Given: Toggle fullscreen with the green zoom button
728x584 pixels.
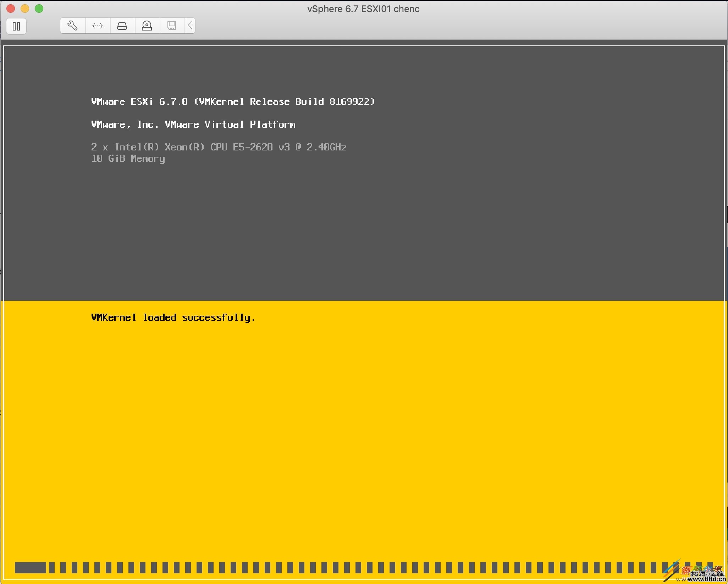Looking at the screenshot, I should (x=39, y=9).
